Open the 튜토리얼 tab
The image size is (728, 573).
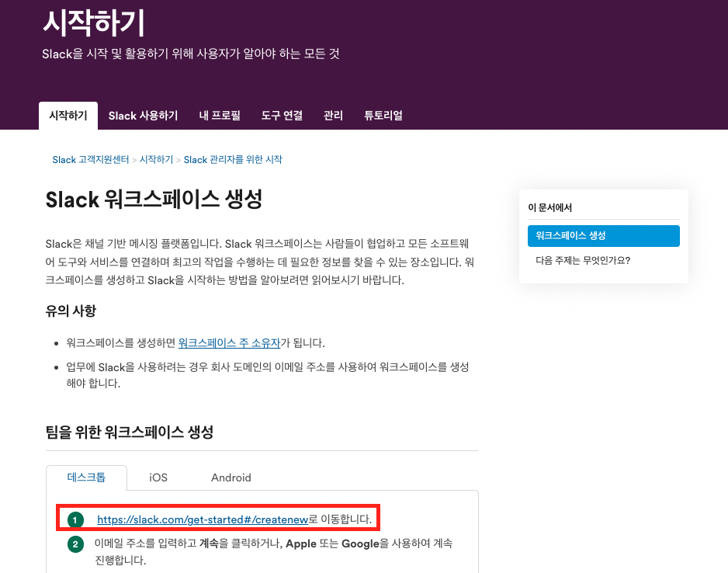point(383,116)
